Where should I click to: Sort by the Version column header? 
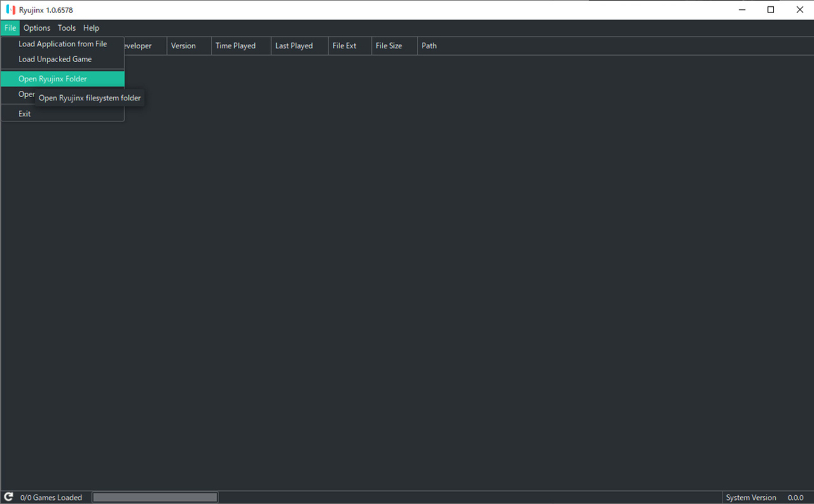coord(189,46)
